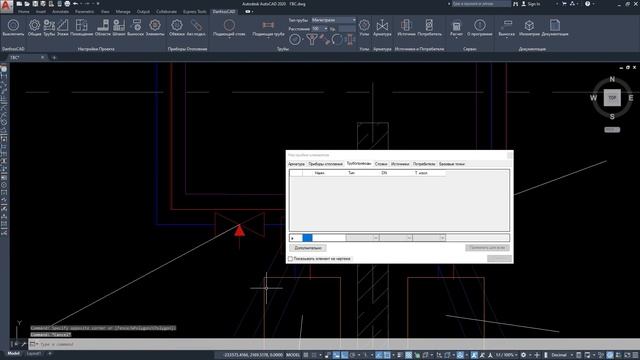Viewport: 640px width, 360px height.
Task: Switch to the Insert ribbon tab
Action: click(x=41, y=11)
